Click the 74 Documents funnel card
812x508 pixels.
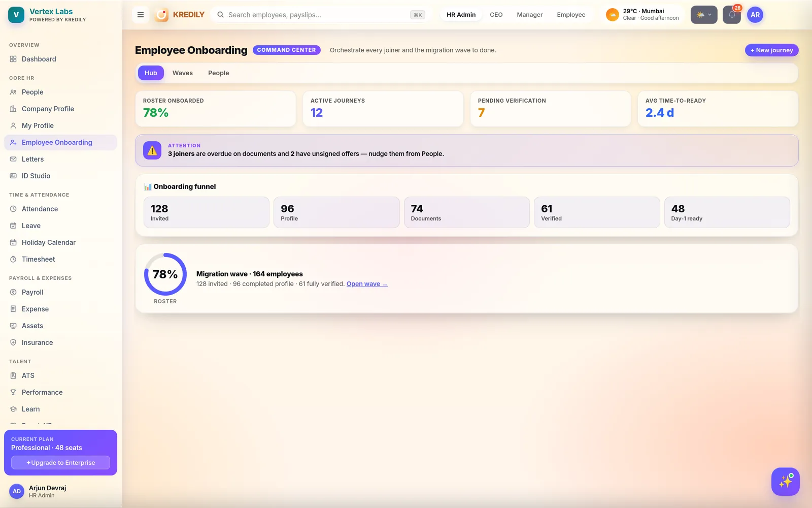pyautogui.click(x=467, y=212)
